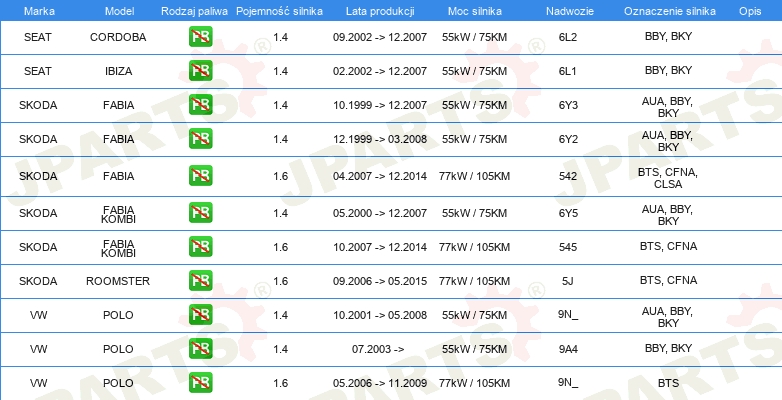Click body code 545

point(568,247)
